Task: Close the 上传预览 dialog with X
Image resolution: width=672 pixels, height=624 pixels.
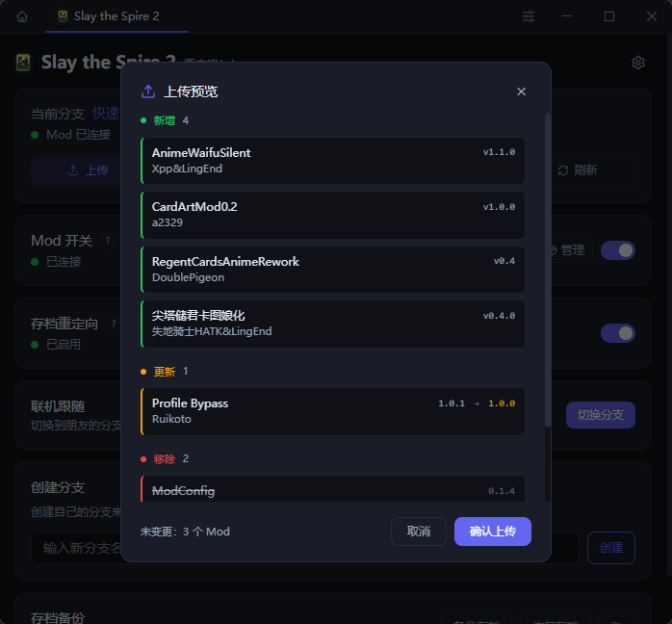Action: point(521,91)
